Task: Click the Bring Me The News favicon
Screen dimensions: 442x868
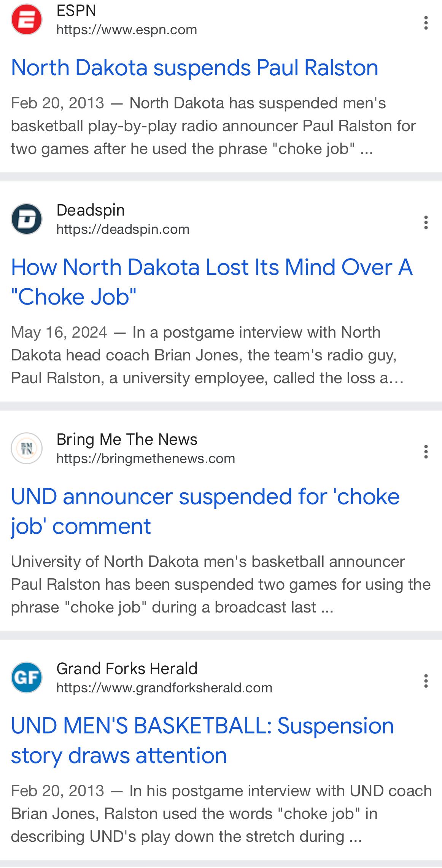Action: [26, 448]
